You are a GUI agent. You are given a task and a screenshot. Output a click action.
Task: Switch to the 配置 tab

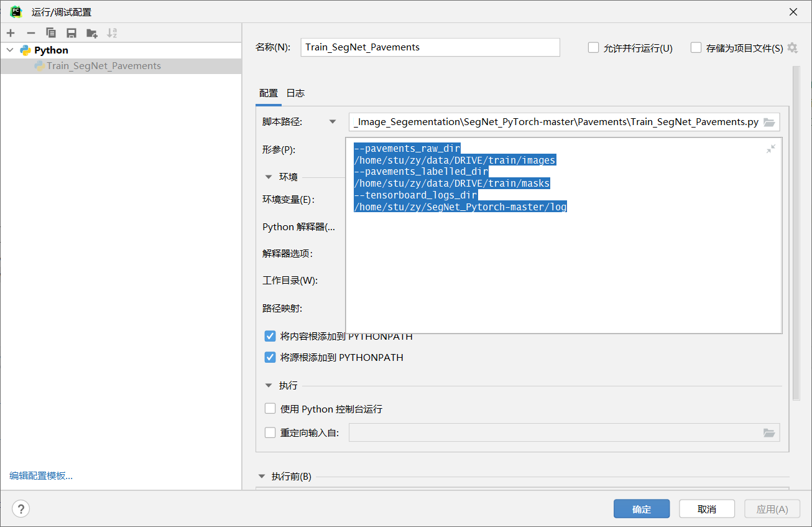(269, 93)
